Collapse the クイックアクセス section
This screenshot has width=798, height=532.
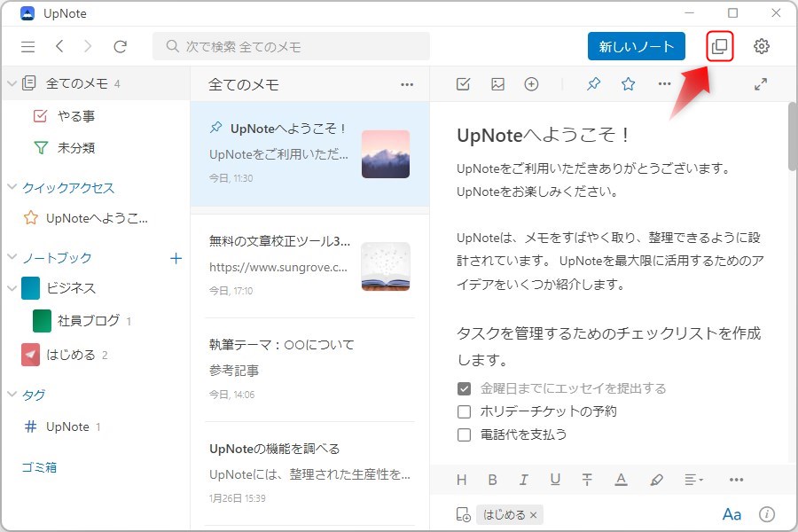(12, 187)
